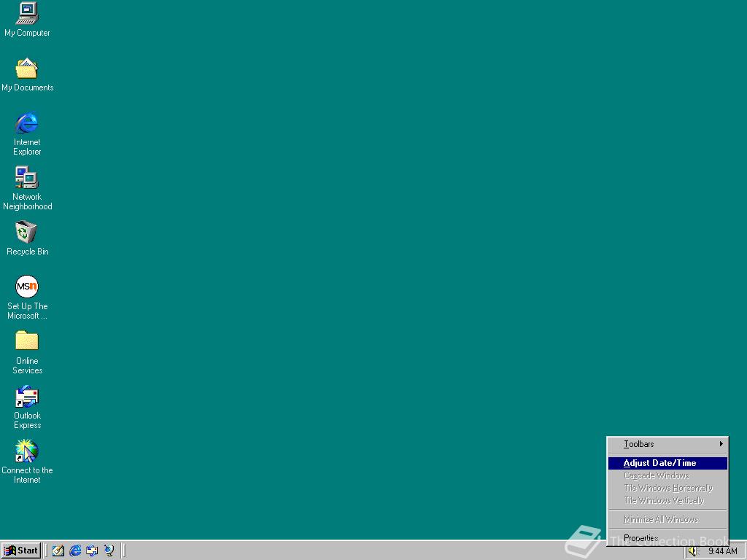Viewport: 747px width, 560px height.
Task: Click View Channels icon in Quick Launch
Action: [109, 551]
